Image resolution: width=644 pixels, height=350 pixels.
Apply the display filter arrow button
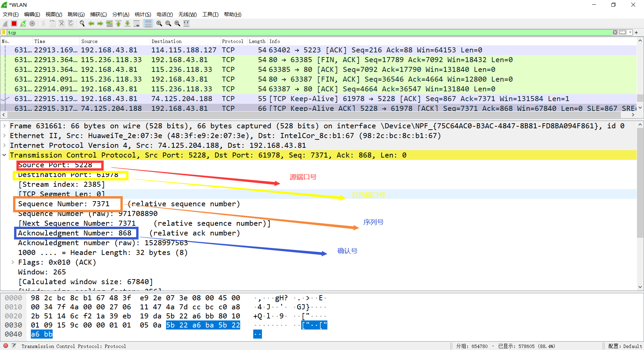click(623, 33)
